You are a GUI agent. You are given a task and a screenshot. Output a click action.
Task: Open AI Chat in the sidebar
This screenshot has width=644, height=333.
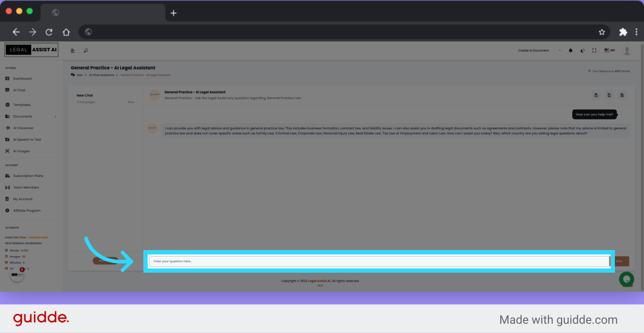[15, 90]
